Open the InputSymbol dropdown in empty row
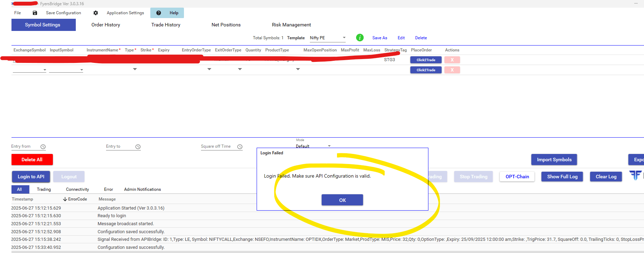Image resolution: width=644 pixels, height=253 pixels. click(81, 70)
